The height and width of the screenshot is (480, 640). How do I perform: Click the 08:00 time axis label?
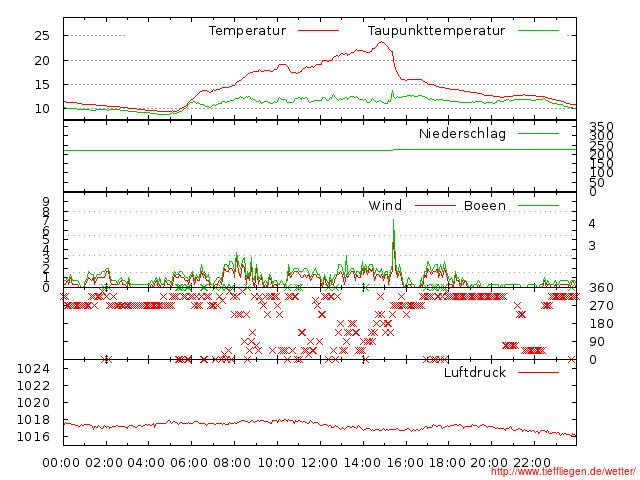point(233,463)
